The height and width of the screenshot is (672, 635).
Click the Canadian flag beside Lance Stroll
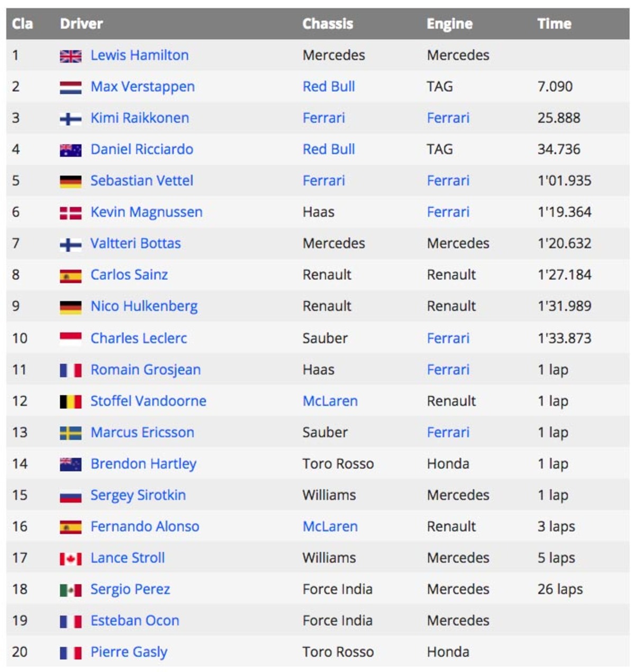point(70,559)
